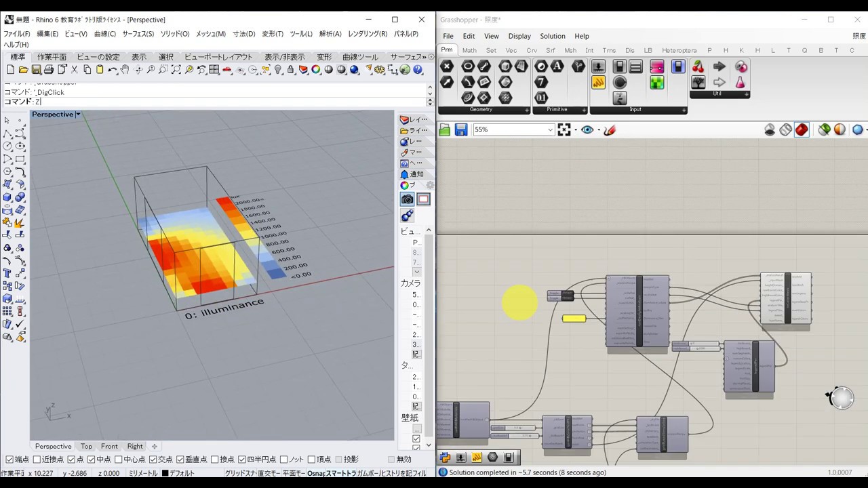Toggle the 直交モード status bar button
Viewport: 868px width, 488px height.
(268, 473)
